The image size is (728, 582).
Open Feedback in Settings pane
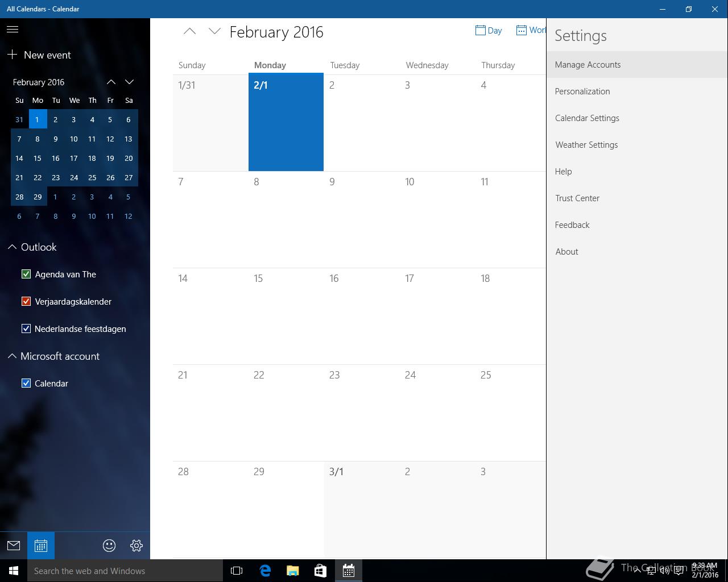[637, 225]
